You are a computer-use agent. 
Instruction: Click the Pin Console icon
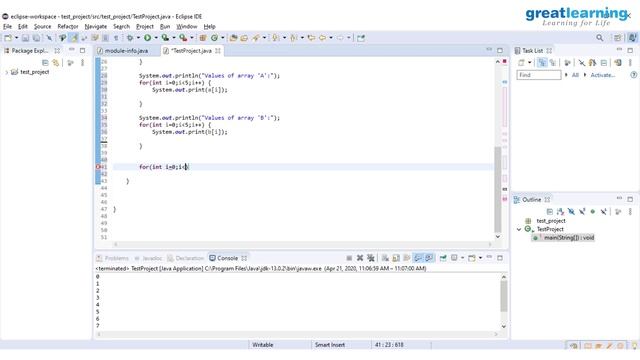(443, 258)
